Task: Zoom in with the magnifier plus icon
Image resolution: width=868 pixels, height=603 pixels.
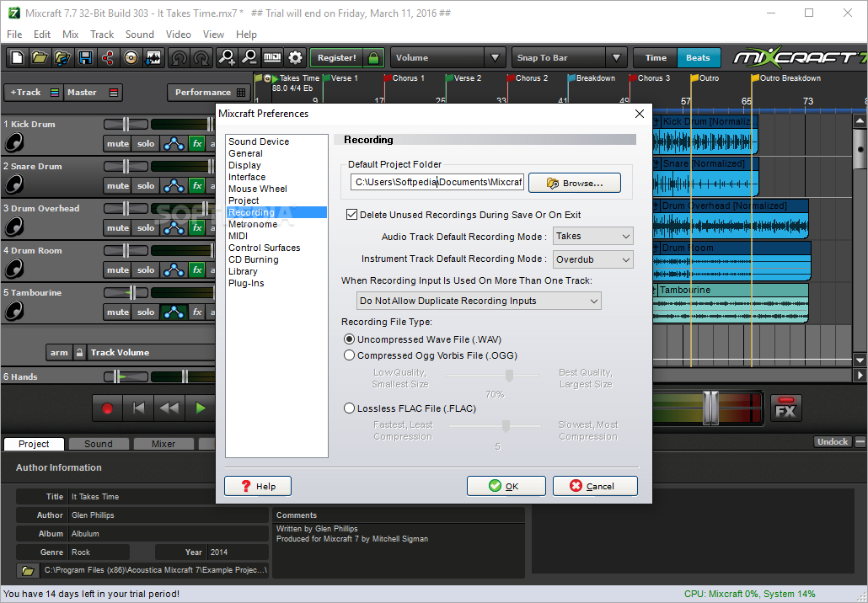Action: [x=227, y=57]
